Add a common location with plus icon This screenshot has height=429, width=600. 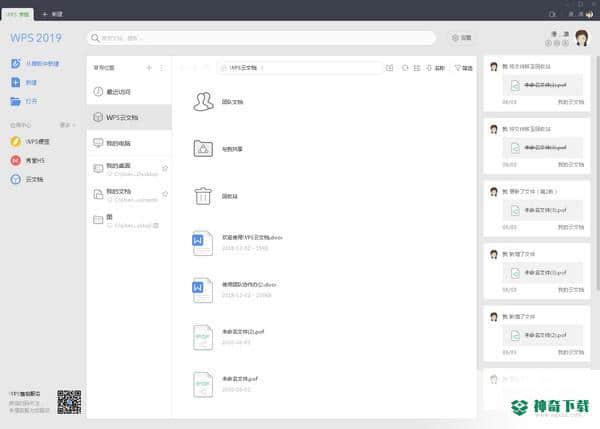point(149,68)
